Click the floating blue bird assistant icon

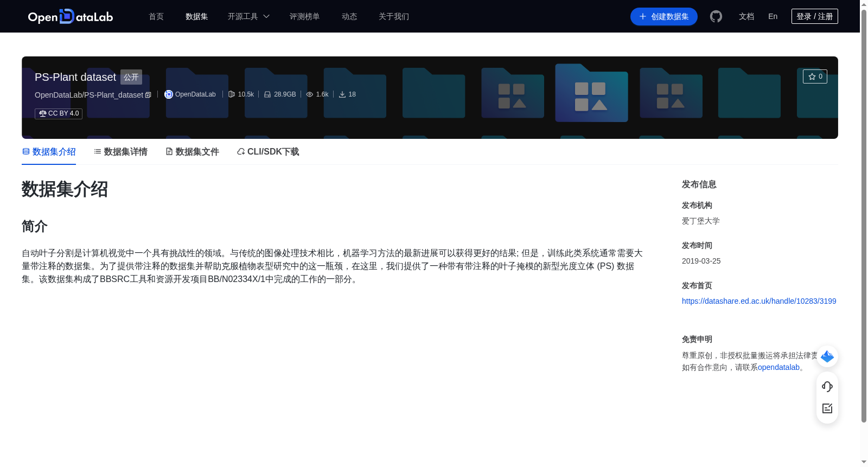click(x=827, y=356)
